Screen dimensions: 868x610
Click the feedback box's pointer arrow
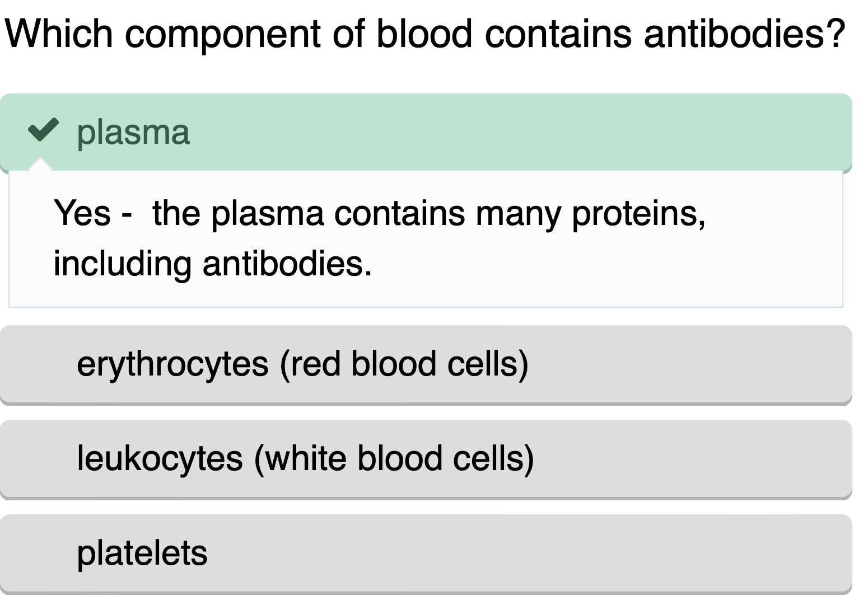40,165
